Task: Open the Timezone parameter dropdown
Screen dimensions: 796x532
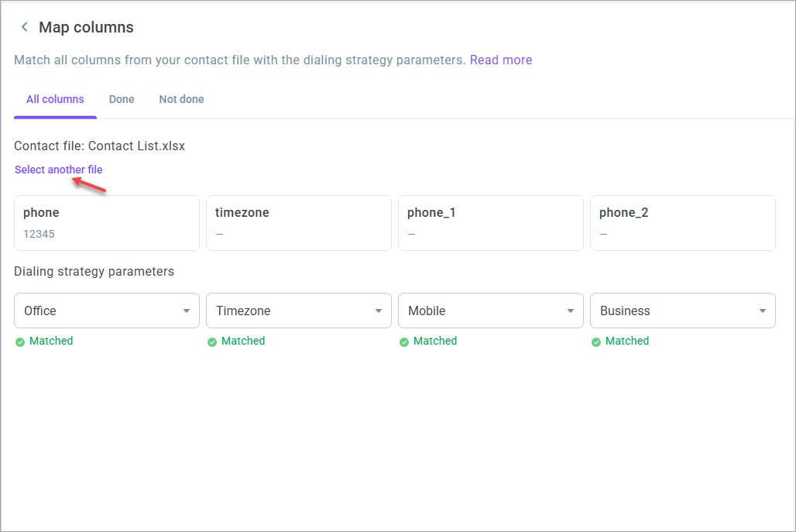Action: pyautogui.click(x=299, y=311)
